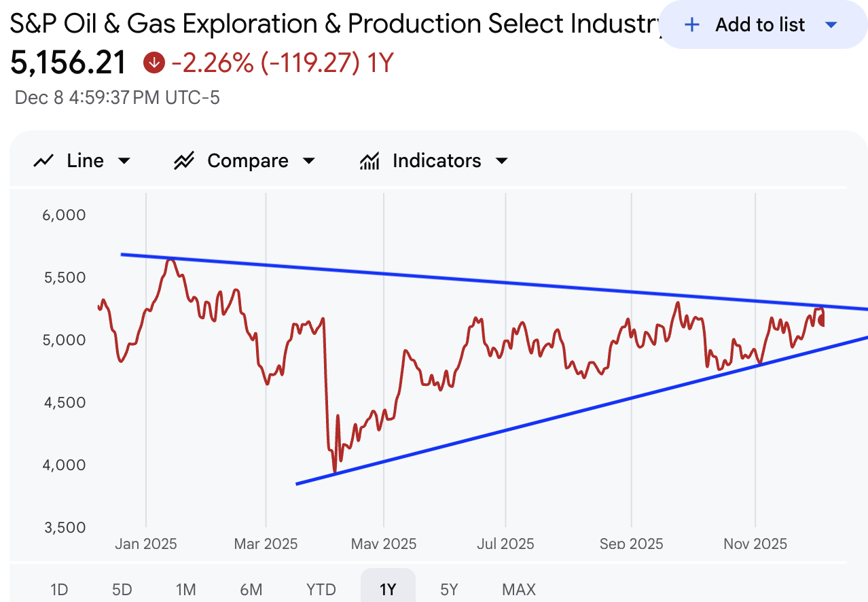This screenshot has height=602, width=868.
Task: Open the Add to list caret menu
Action: 831,25
